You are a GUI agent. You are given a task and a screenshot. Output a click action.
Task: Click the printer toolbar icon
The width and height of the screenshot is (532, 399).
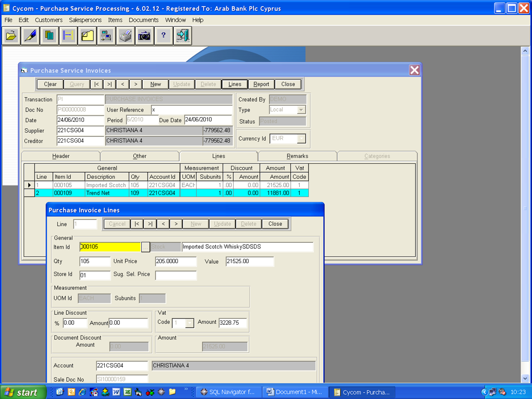[x=125, y=36]
